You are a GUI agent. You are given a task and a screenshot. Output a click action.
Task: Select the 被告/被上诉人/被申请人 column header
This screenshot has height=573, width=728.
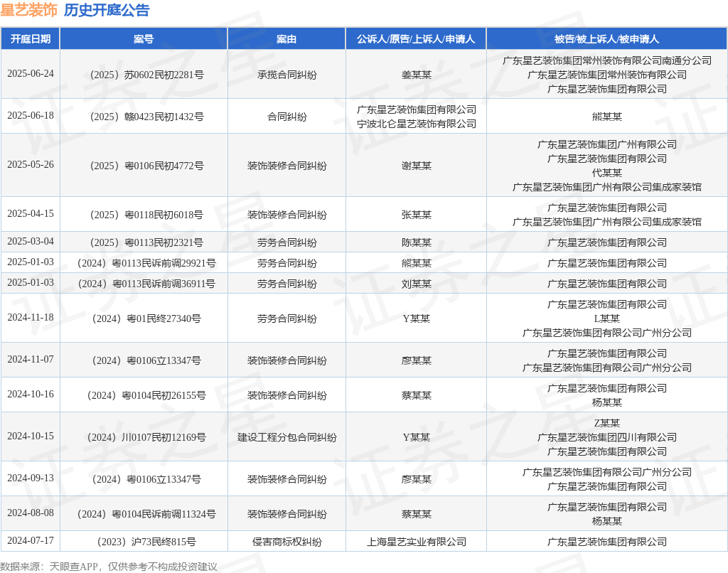(607, 39)
